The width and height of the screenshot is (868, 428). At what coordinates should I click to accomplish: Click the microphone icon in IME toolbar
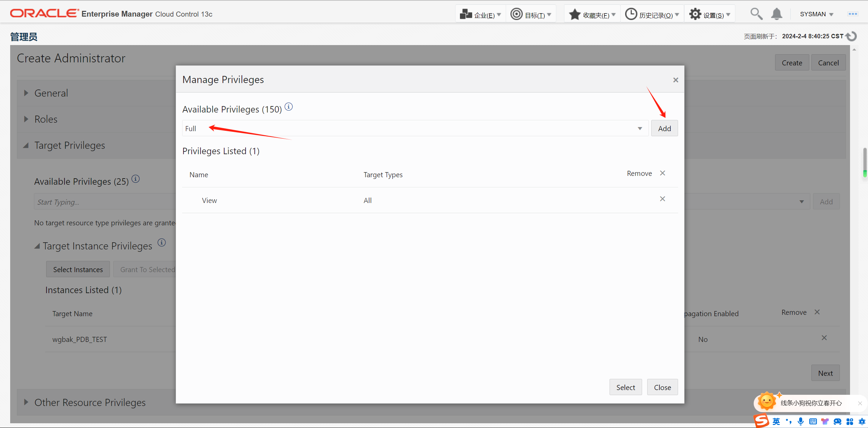(x=801, y=421)
